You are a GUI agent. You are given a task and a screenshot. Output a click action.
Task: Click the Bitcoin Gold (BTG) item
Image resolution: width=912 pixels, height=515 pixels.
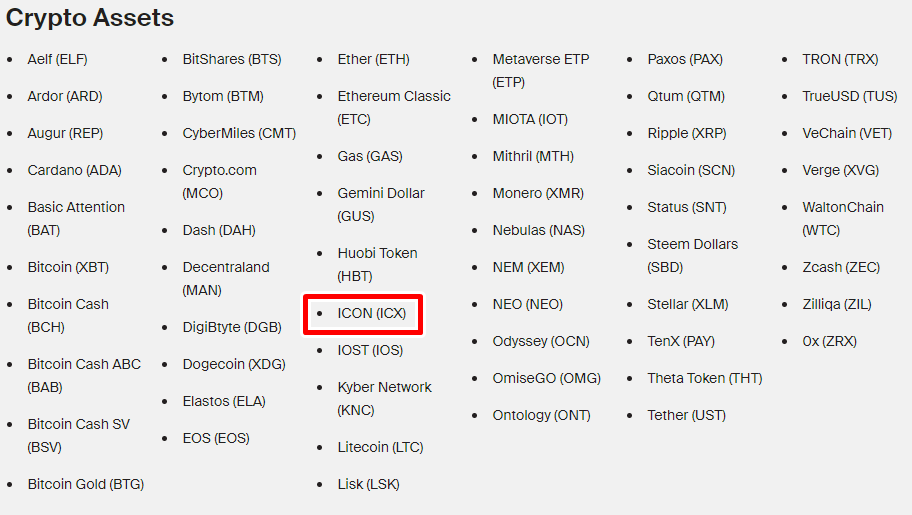click(86, 484)
